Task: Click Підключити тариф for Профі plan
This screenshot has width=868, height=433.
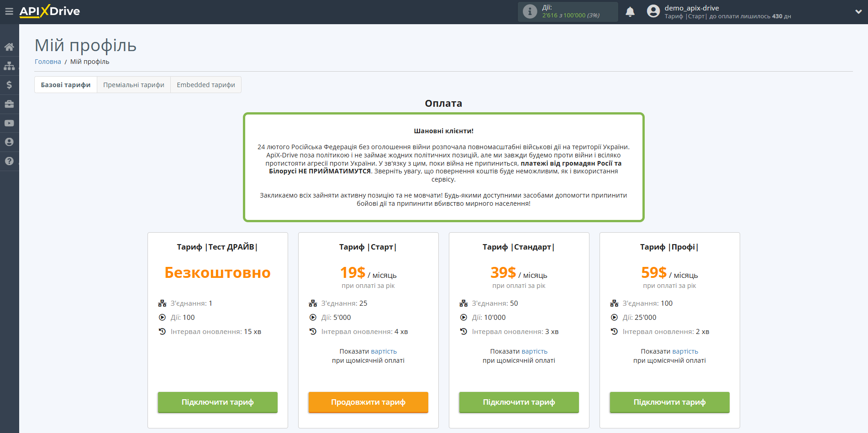Action: coord(670,402)
